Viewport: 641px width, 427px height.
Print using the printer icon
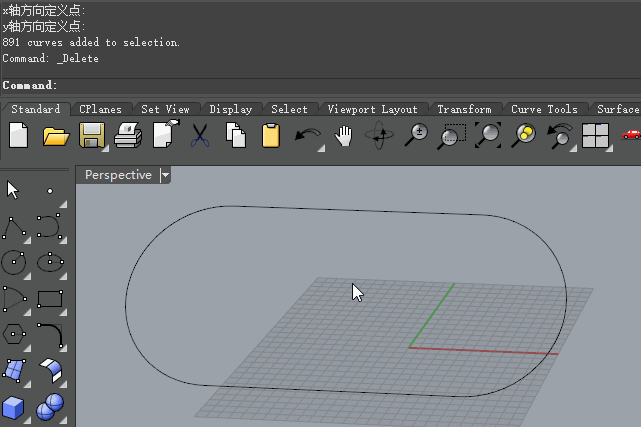(128, 136)
